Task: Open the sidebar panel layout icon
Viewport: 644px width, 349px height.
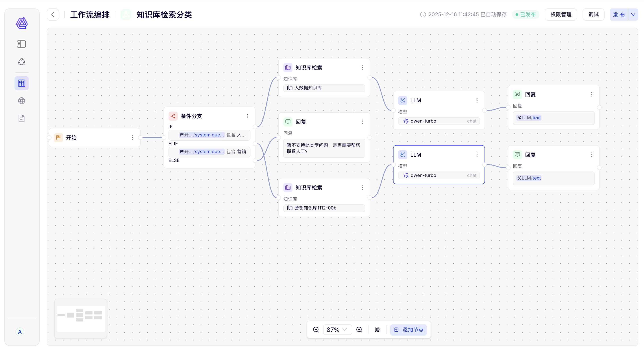Action: (x=22, y=44)
